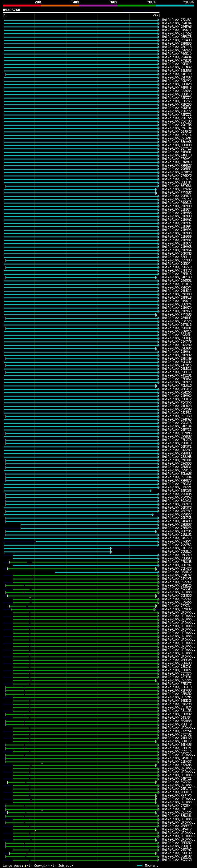Select the UniRef100_Q54F07 label
This screenshot has height=868, width=197.
[x=177, y=575]
